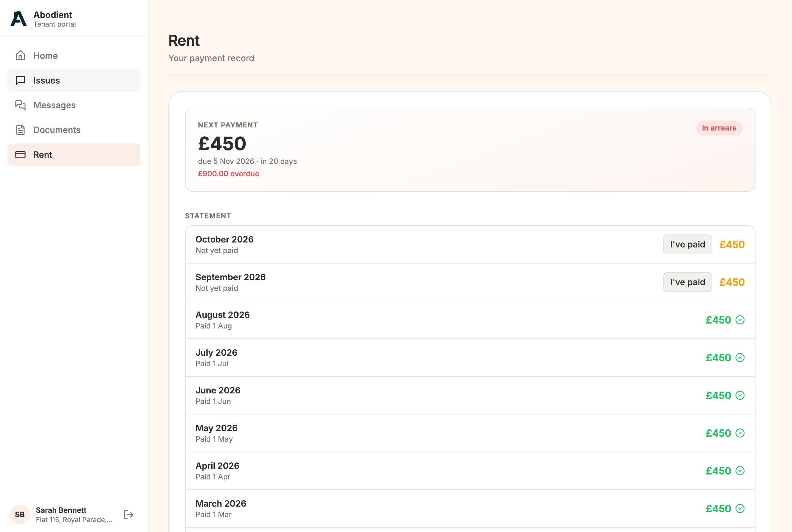Image resolution: width=792 pixels, height=532 pixels.
Task: Click the Rent page heading
Action: [x=184, y=41]
